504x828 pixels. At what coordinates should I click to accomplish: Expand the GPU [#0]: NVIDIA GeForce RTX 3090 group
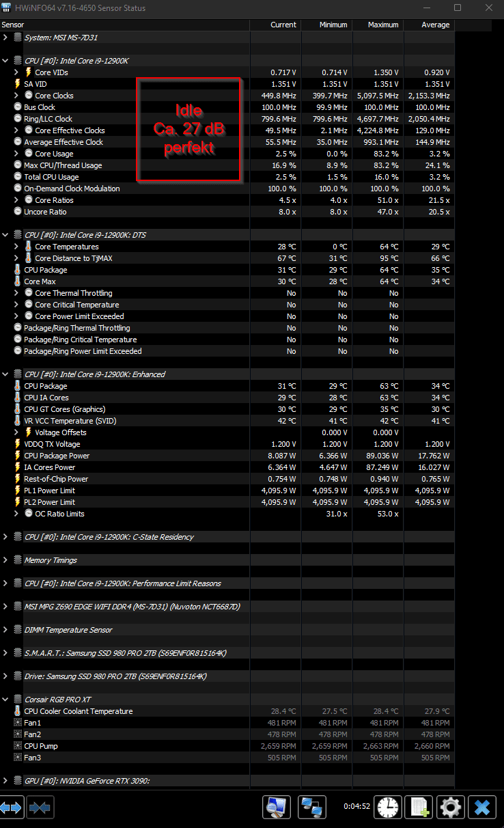(5, 781)
